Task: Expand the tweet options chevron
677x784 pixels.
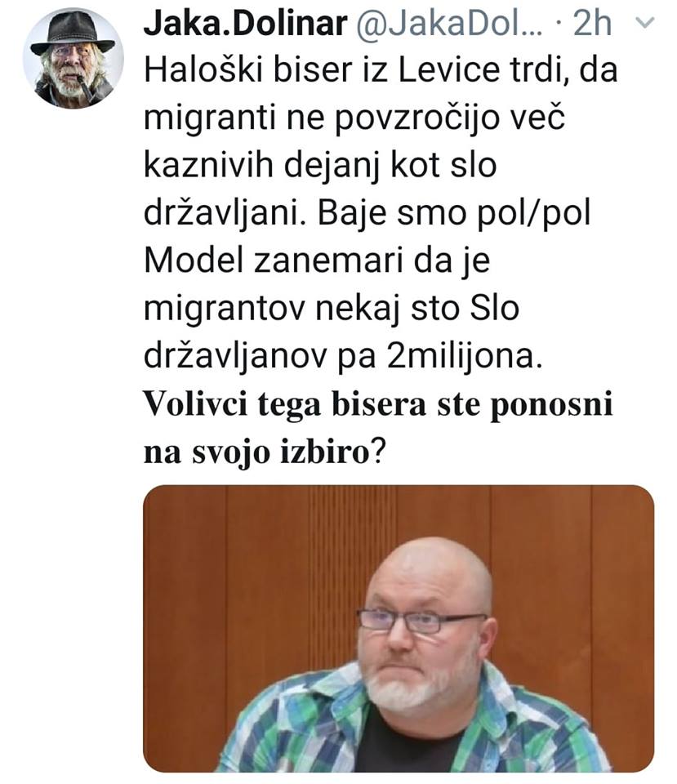Action: pos(647,23)
